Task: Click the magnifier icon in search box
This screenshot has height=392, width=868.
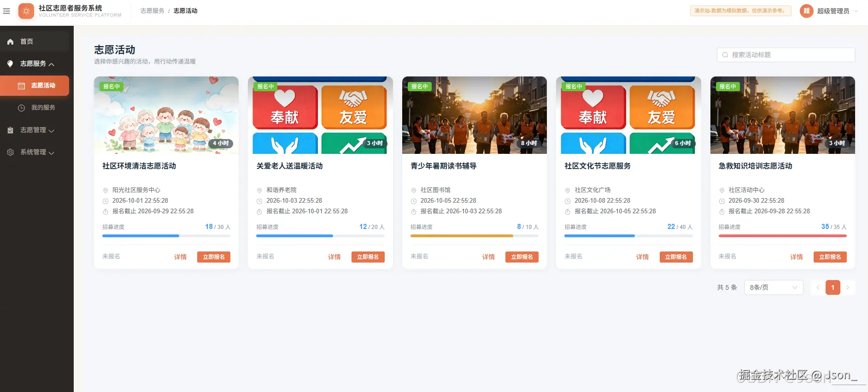Action: click(725, 55)
